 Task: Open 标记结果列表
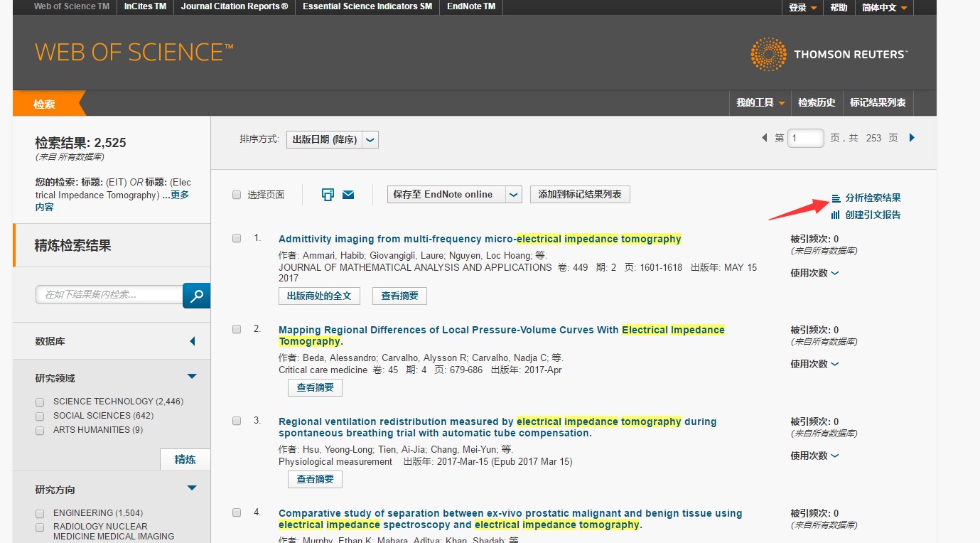tap(878, 103)
